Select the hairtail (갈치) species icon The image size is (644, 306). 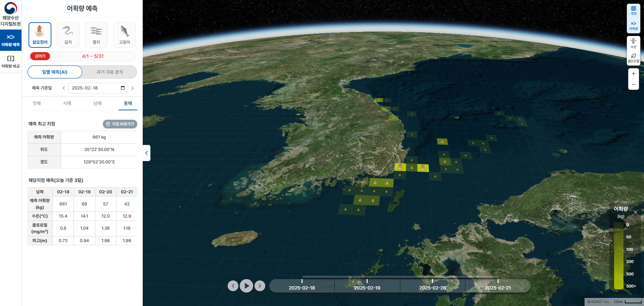coord(68,35)
